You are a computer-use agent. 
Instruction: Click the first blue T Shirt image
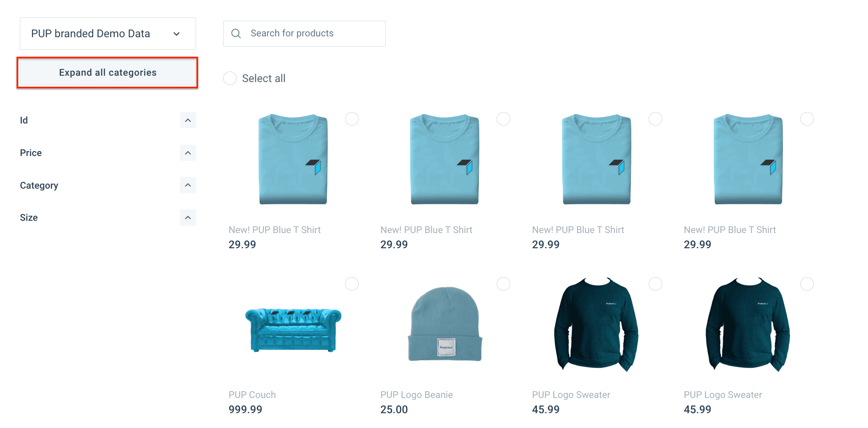click(293, 159)
